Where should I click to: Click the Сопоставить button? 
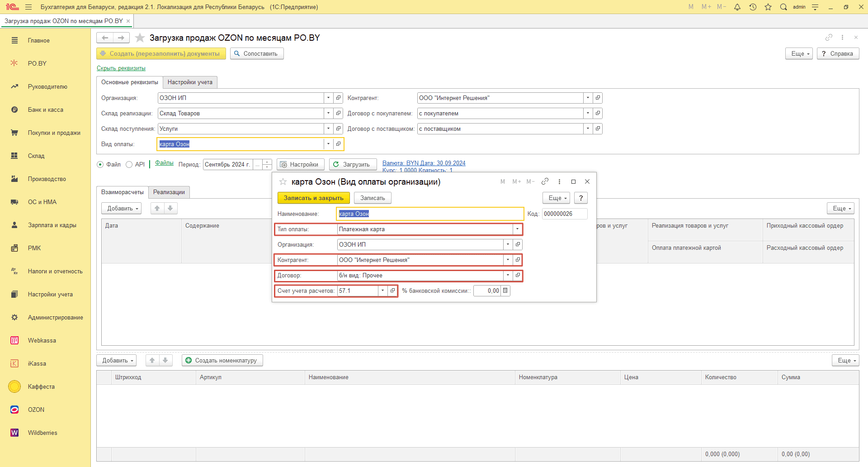coord(257,53)
